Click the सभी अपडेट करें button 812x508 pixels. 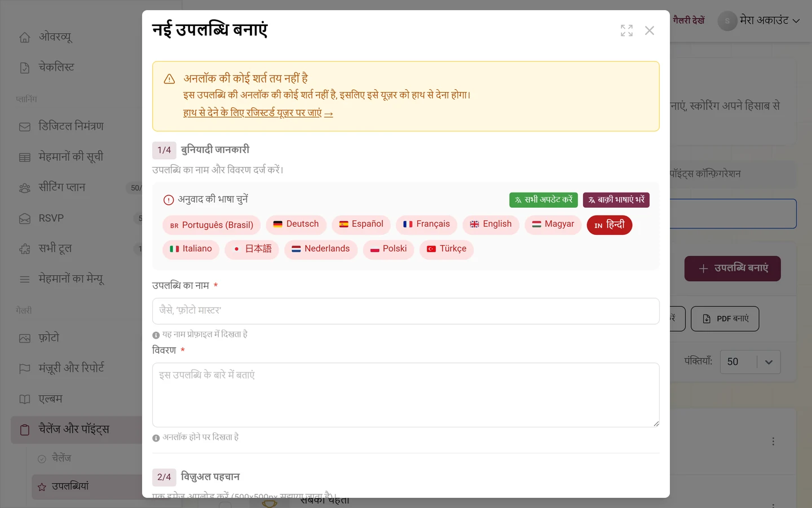click(544, 200)
